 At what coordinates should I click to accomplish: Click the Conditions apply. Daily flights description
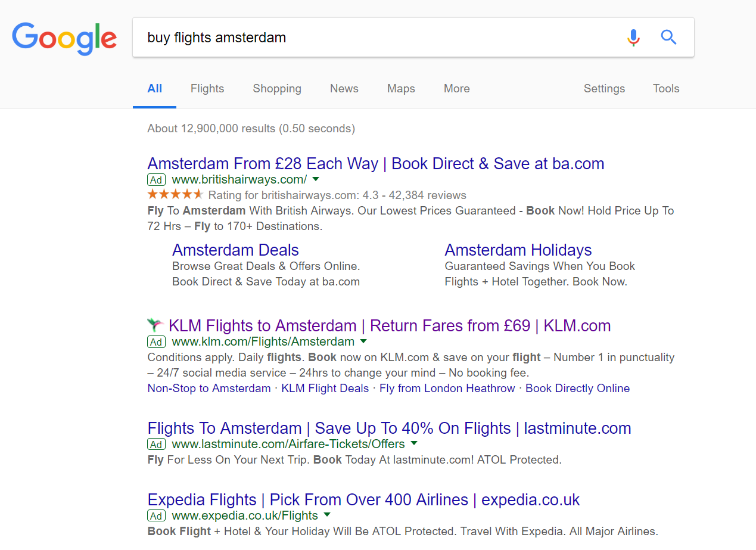point(411,365)
